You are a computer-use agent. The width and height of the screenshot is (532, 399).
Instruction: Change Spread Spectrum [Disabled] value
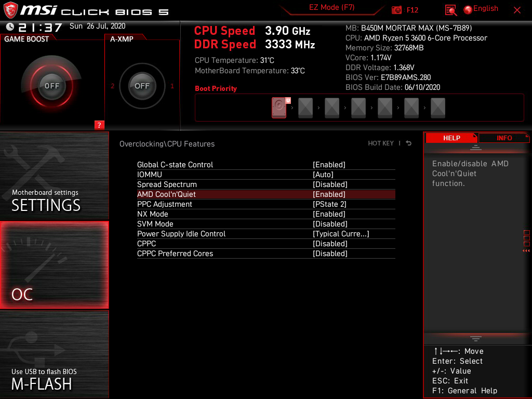coord(330,184)
